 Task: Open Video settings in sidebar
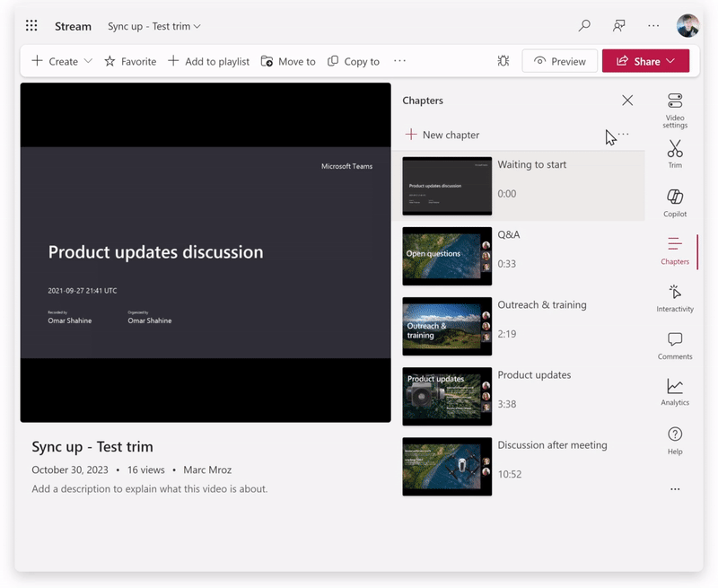click(675, 108)
